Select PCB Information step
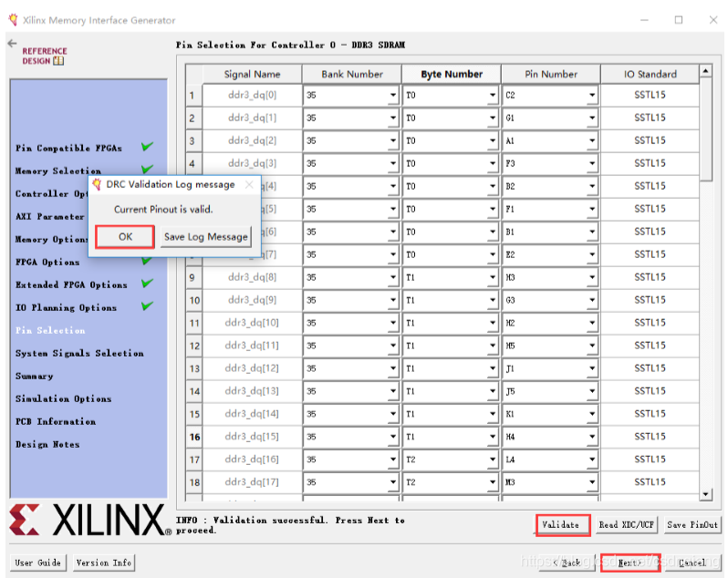This screenshot has height=578, width=728. click(x=56, y=421)
